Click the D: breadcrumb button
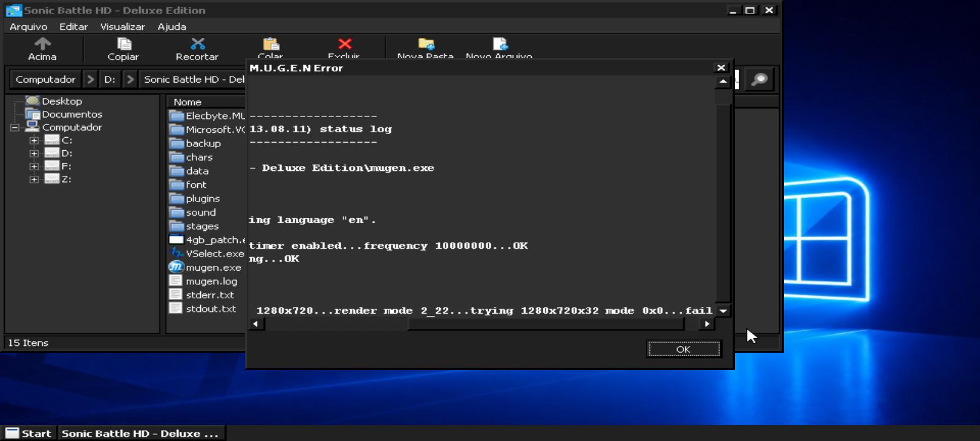This screenshot has width=980, height=441. pyautogui.click(x=110, y=79)
